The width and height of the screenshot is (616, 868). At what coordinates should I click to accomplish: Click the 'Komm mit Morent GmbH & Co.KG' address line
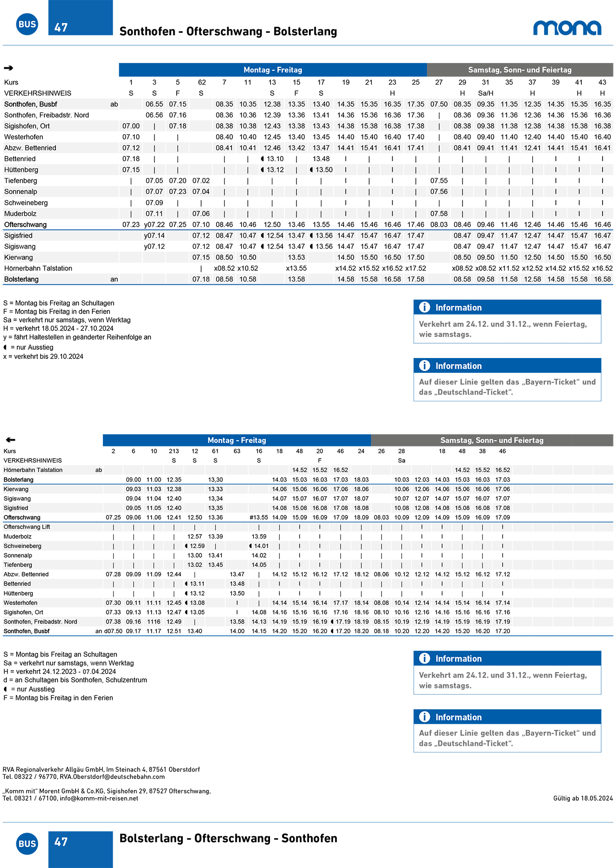click(107, 791)
